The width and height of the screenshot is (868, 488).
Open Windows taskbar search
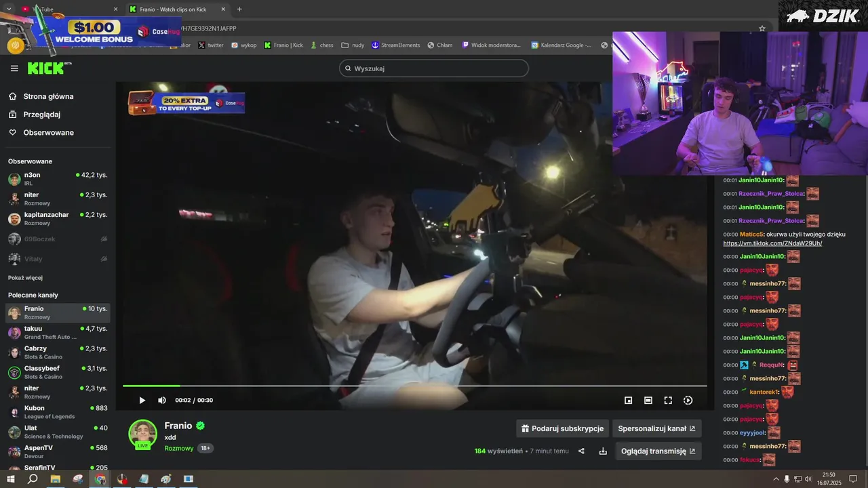pos(32,479)
